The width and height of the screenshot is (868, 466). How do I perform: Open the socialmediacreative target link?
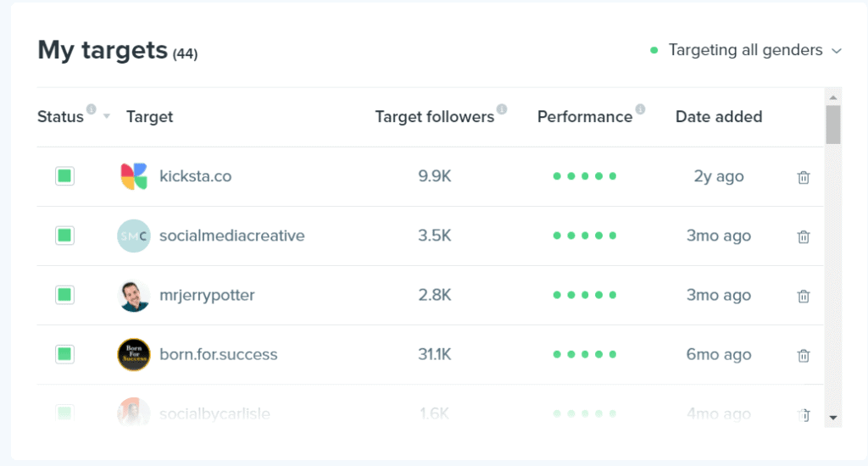231,236
